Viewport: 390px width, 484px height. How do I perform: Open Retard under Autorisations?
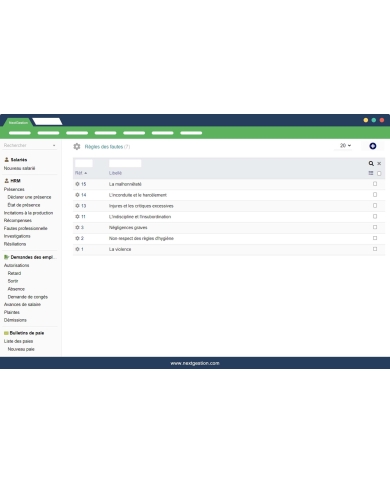pos(14,273)
